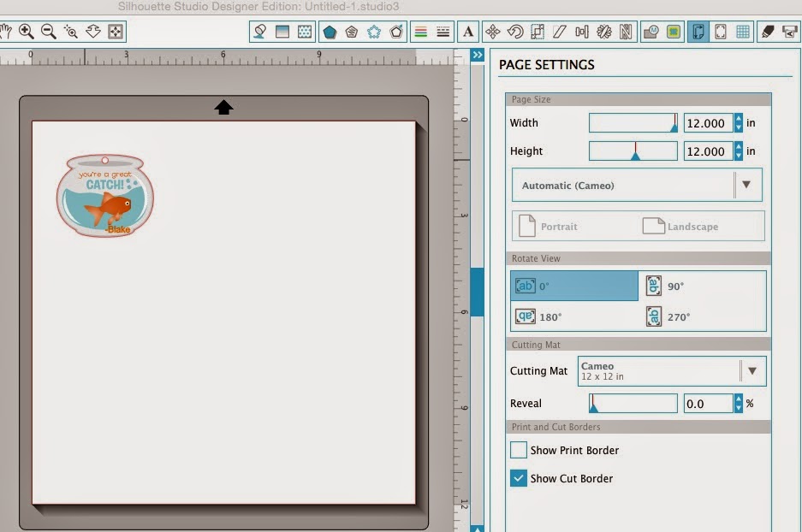Select the Text tool
The height and width of the screenshot is (532, 802).
click(x=468, y=32)
